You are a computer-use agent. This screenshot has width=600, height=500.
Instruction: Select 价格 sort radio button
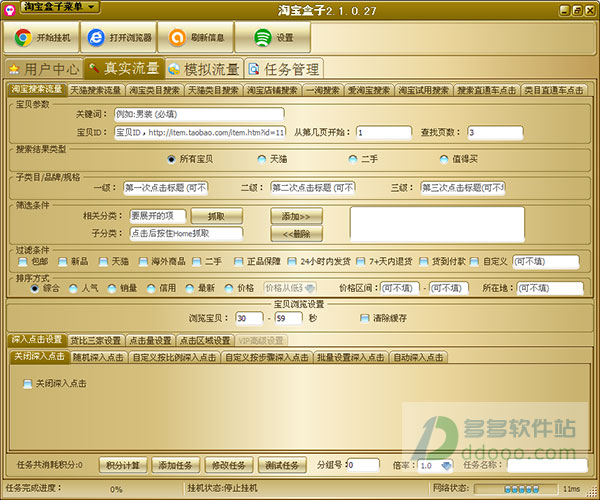[x=229, y=288]
